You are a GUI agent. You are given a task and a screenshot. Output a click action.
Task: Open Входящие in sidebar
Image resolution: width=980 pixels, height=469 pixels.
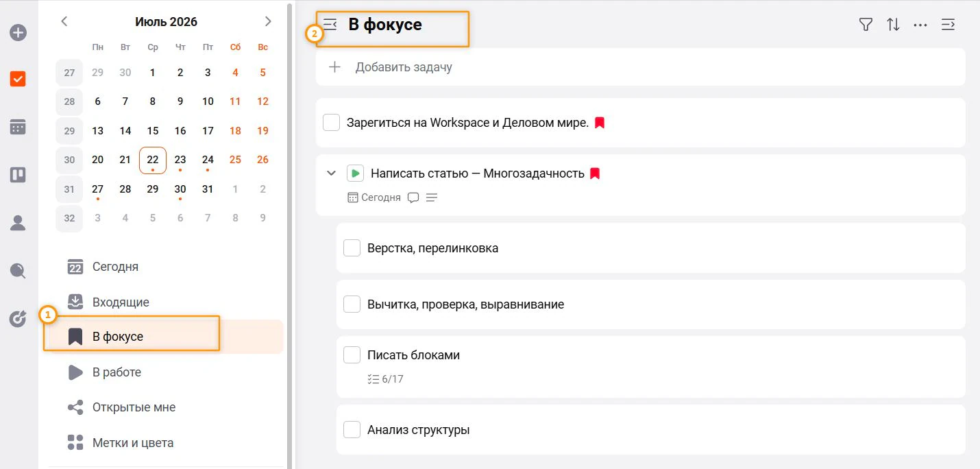(164, 302)
